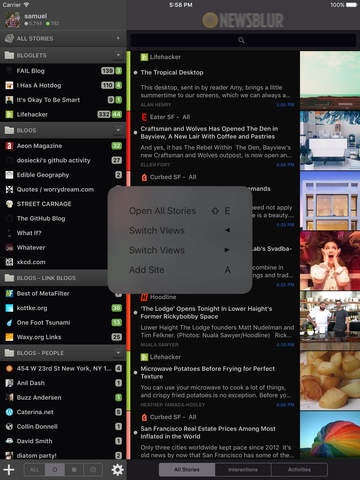
Task: Open the settings gear icon
Action: pyautogui.click(x=117, y=470)
